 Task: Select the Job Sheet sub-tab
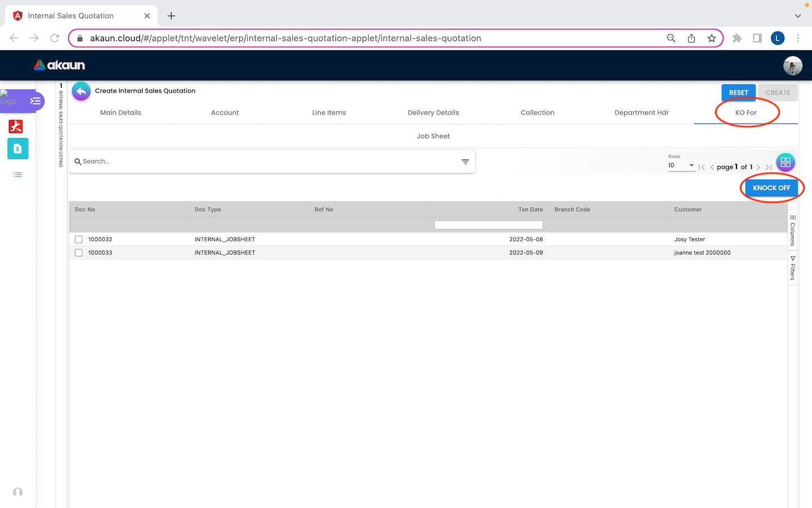(x=433, y=136)
